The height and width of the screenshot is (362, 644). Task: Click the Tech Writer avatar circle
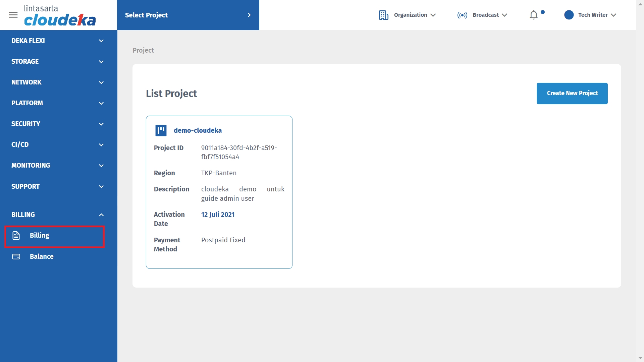tap(569, 15)
